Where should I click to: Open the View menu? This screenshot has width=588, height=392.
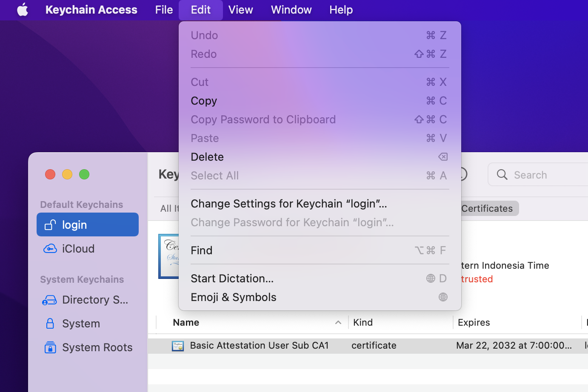tap(240, 10)
